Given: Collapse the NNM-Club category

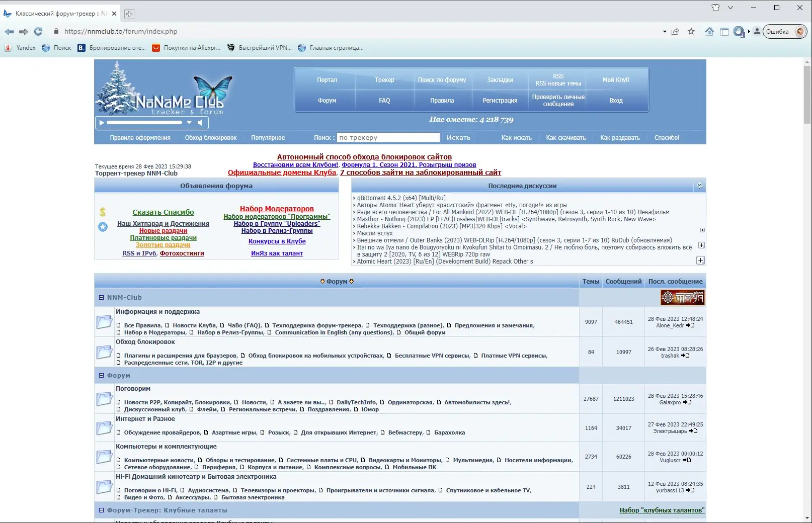Looking at the screenshot, I should (x=101, y=298).
